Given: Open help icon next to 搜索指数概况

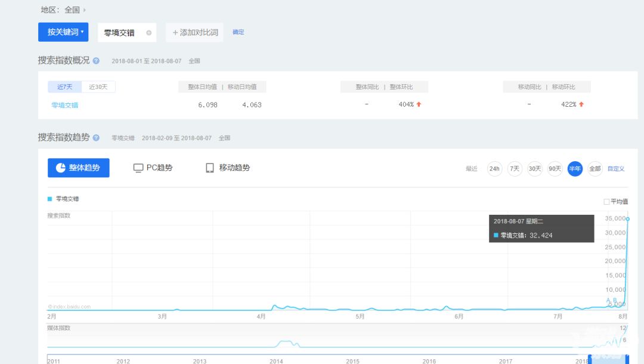Looking at the screenshot, I should [x=96, y=61].
